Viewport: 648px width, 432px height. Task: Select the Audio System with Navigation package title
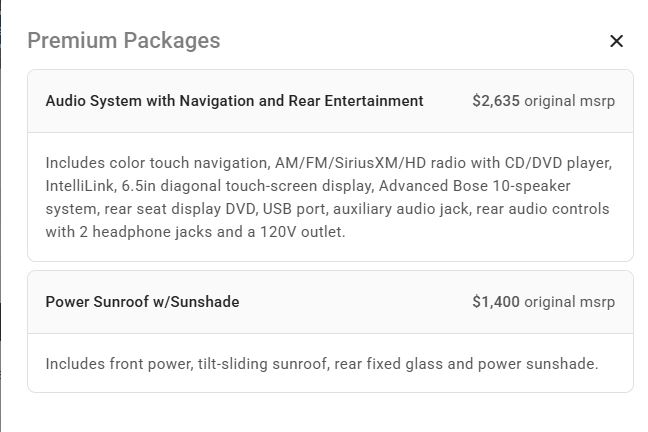(x=234, y=101)
